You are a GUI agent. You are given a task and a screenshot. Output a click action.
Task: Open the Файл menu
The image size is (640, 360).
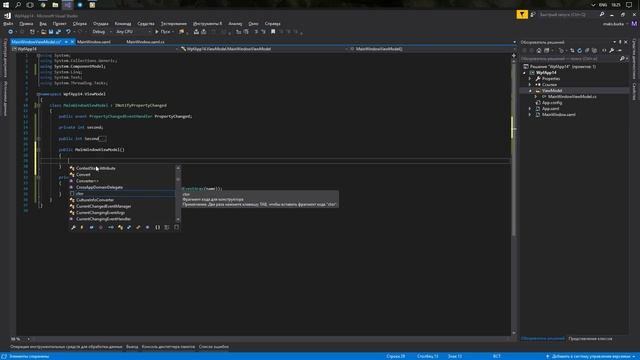8,24
